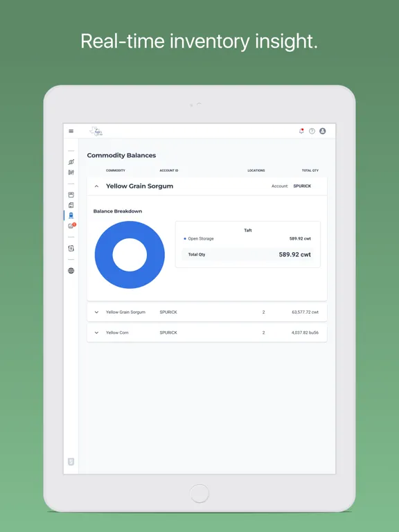Click the SPURICK account label in header
399x532 pixels.
point(302,186)
